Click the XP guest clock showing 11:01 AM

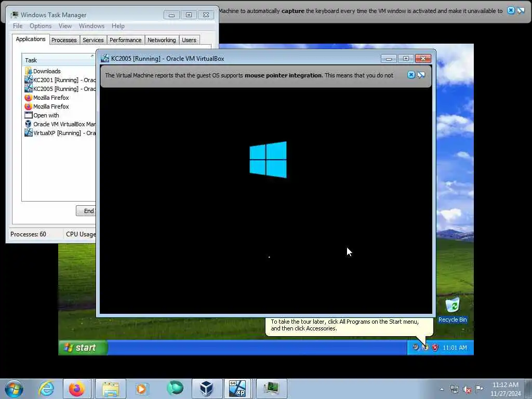tap(455, 348)
